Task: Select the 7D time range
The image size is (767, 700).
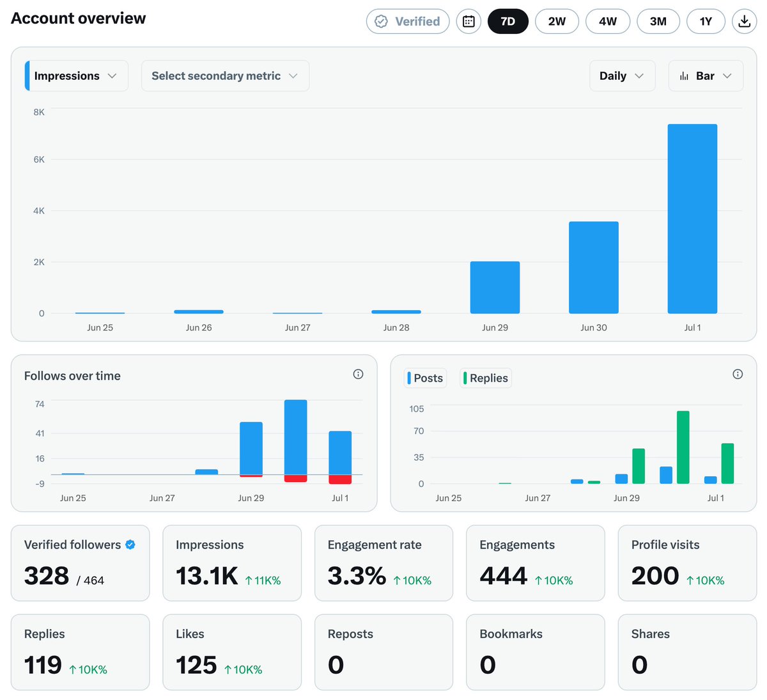Action: (x=508, y=21)
